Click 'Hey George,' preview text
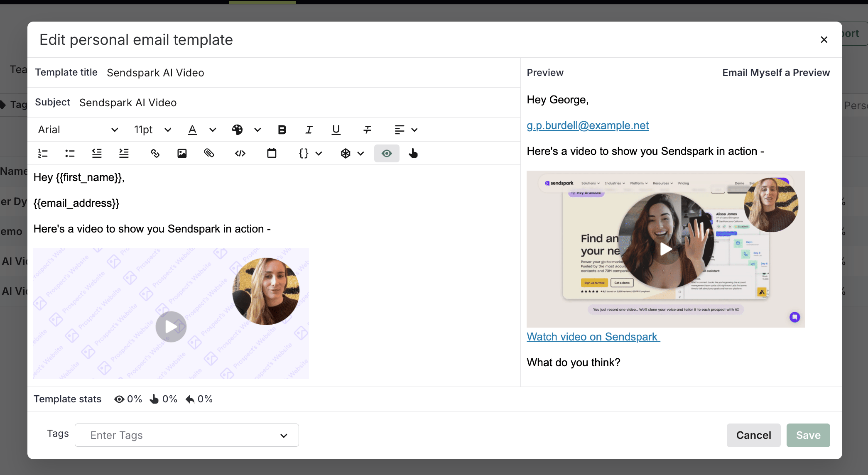This screenshot has width=868, height=475. pyautogui.click(x=557, y=100)
